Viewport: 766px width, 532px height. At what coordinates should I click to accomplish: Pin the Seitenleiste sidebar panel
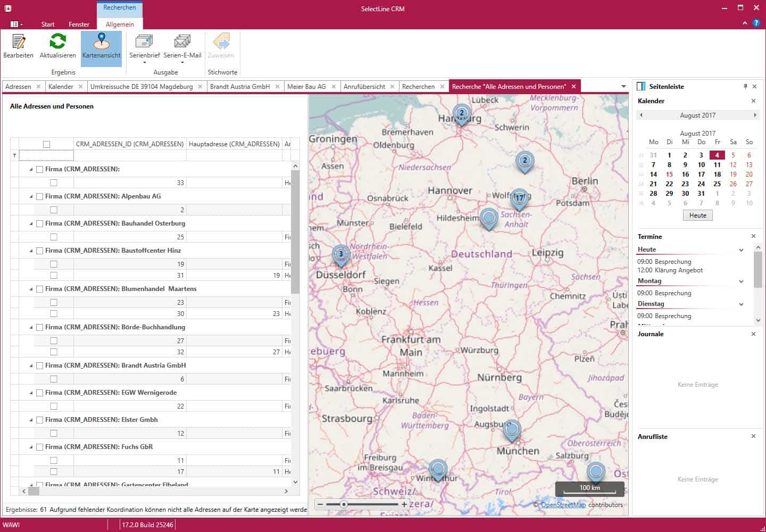tap(745, 86)
